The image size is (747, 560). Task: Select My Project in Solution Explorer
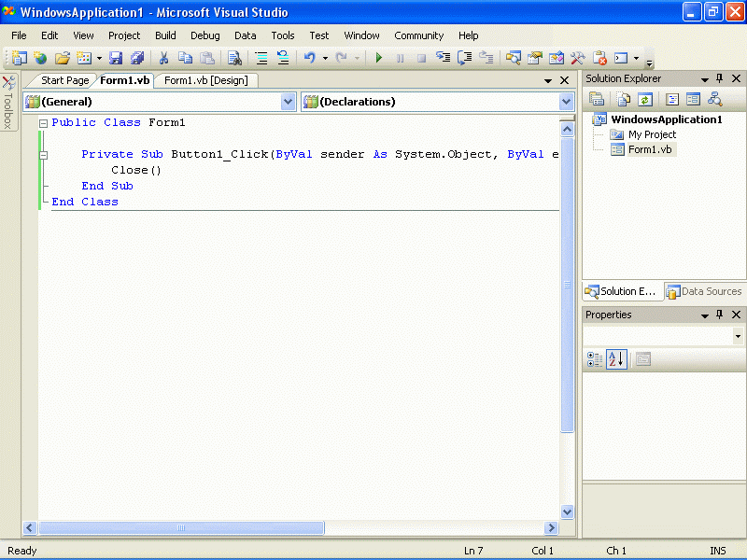[x=652, y=134]
